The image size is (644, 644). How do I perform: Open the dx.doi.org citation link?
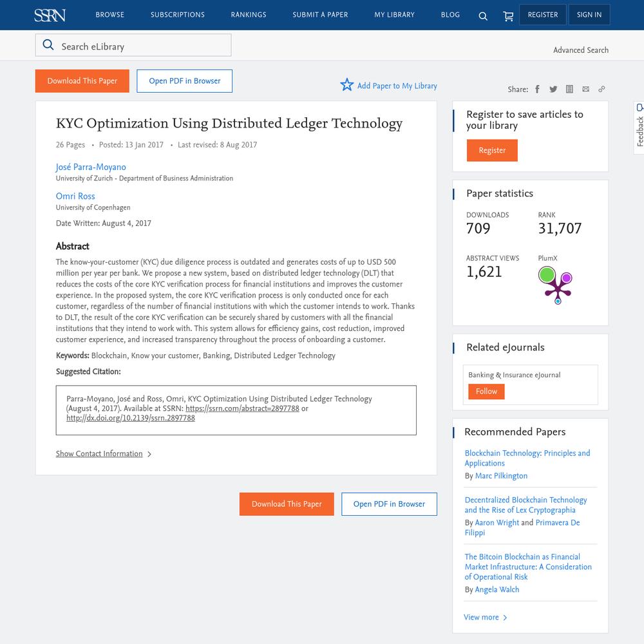coord(131,418)
